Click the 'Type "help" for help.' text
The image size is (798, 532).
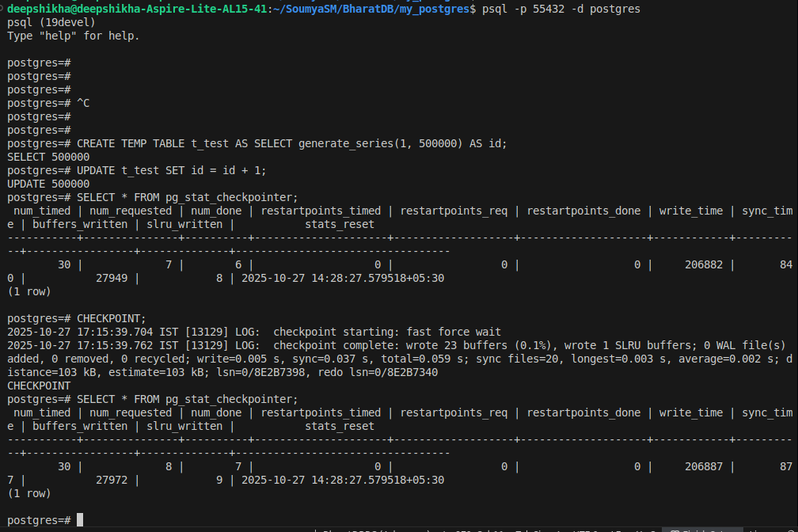click(x=73, y=36)
